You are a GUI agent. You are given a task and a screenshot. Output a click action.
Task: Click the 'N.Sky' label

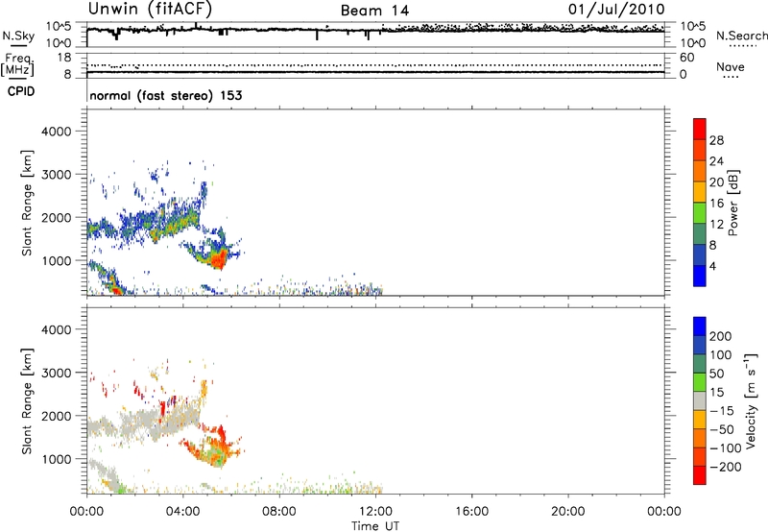[18, 36]
